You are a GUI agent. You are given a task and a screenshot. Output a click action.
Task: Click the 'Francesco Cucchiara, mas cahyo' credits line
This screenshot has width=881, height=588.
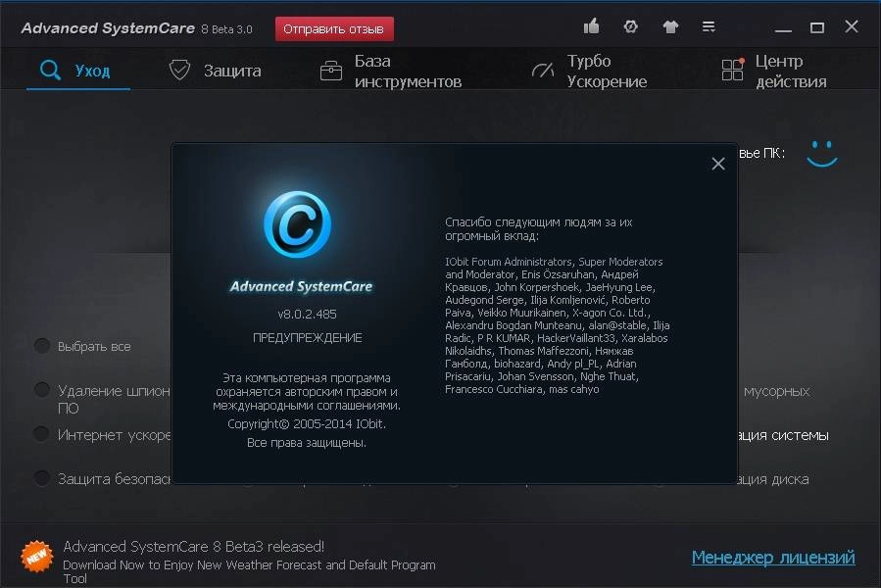pyautogui.click(x=522, y=389)
